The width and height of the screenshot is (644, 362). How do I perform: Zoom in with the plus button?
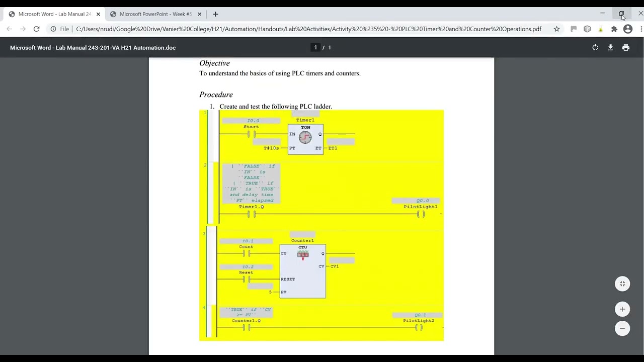point(622,309)
